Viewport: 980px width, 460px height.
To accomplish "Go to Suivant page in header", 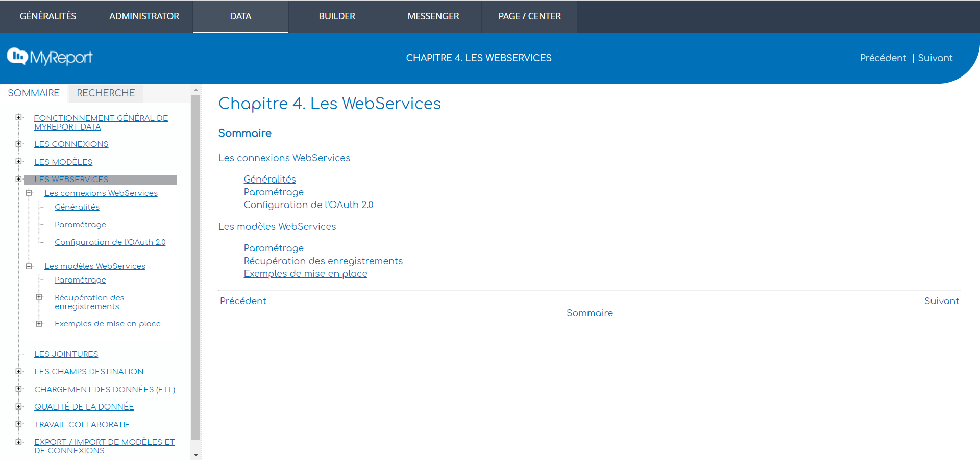I will point(935,58).
